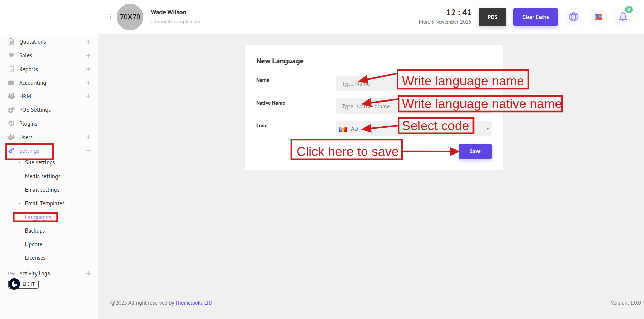Collapse the Settings menu minus

tap(88, 151)
